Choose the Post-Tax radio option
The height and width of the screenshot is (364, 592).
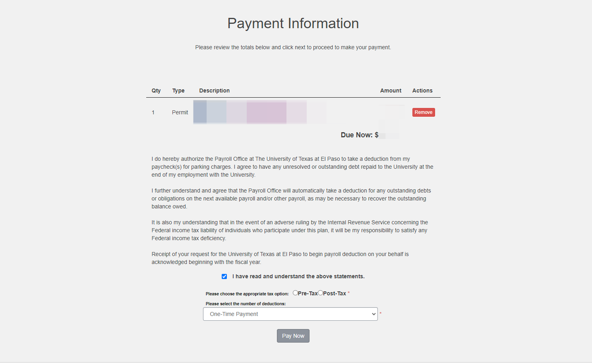click(x=320, y=293)
